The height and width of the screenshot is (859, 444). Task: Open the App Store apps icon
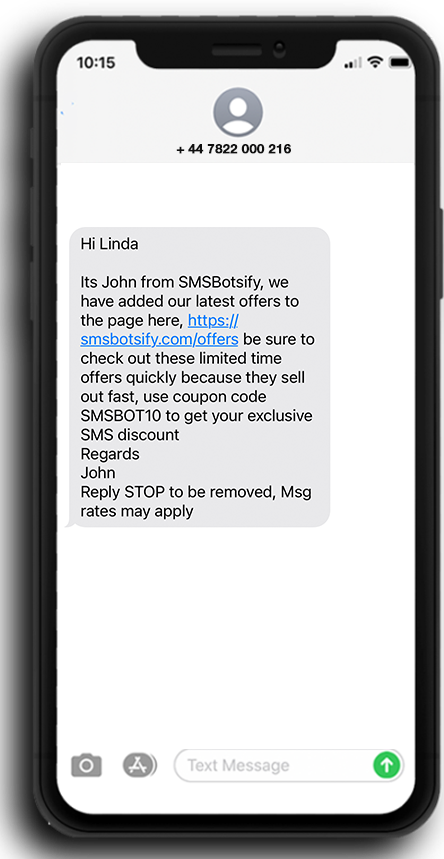pos(139,765)
